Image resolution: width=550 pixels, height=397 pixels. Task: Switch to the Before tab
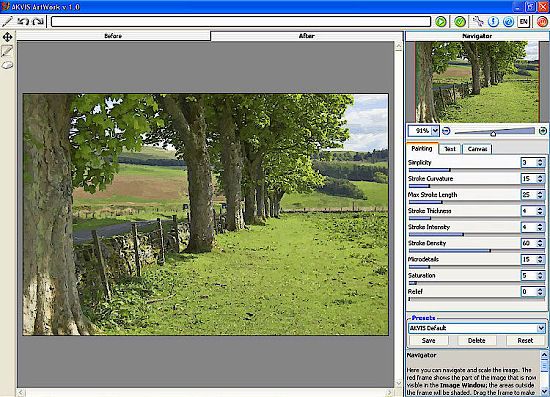pos(113,36)
